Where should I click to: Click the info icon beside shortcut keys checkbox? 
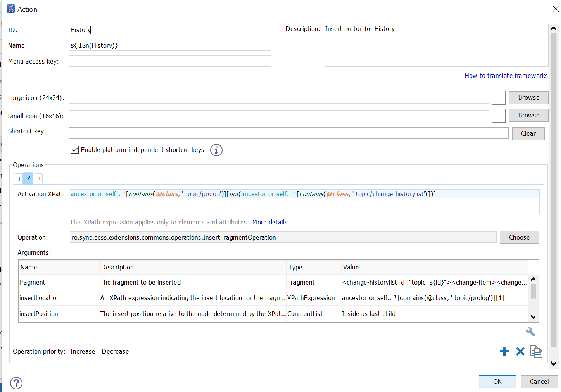pyautogui.click(x=216, y=150)
